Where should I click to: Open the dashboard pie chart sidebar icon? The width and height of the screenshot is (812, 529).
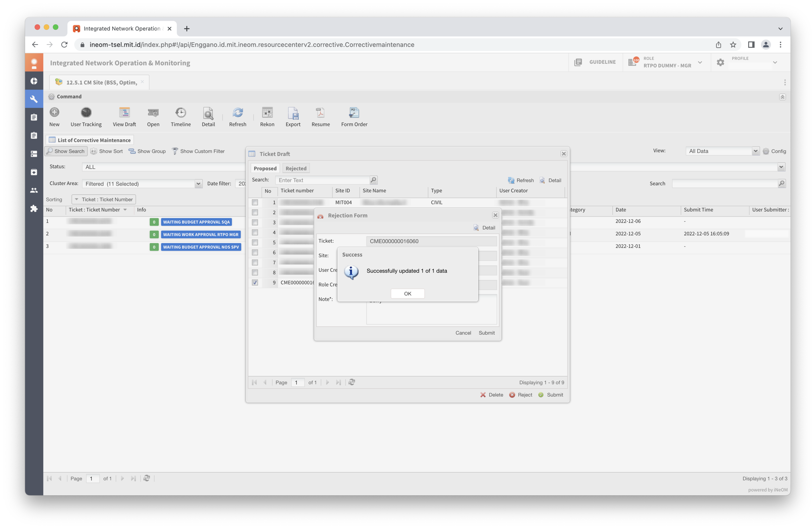point(34,81)
